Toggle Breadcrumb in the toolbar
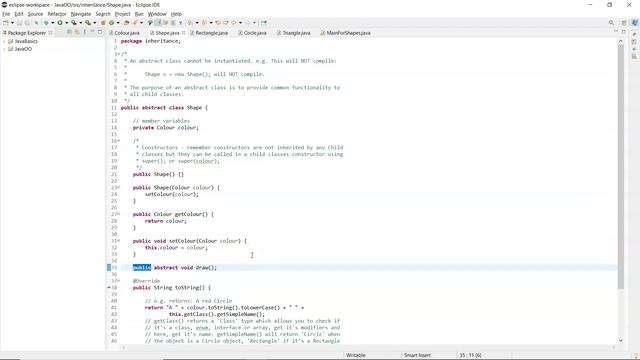This screenshot has width=640, height=360. tap(150, 23)
